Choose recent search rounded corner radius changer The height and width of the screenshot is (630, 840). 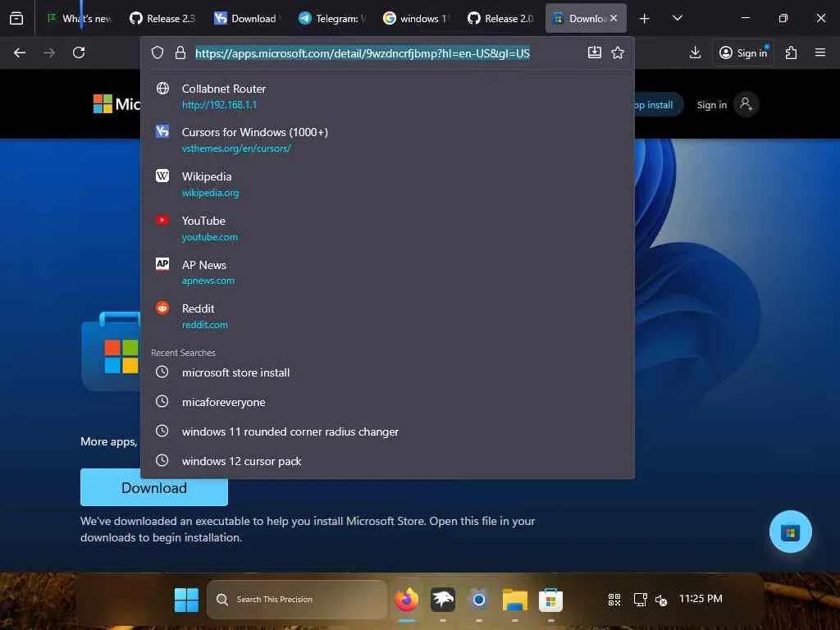pyautogui.click(x=387, y=431)
